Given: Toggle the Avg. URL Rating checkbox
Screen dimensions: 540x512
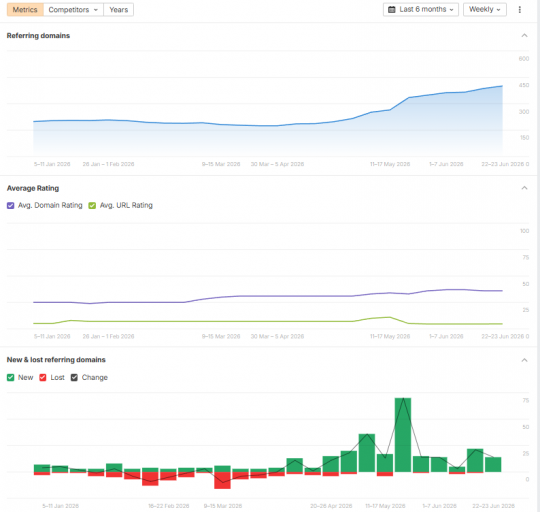Looking at the screenshot, I should coord(92,206).
